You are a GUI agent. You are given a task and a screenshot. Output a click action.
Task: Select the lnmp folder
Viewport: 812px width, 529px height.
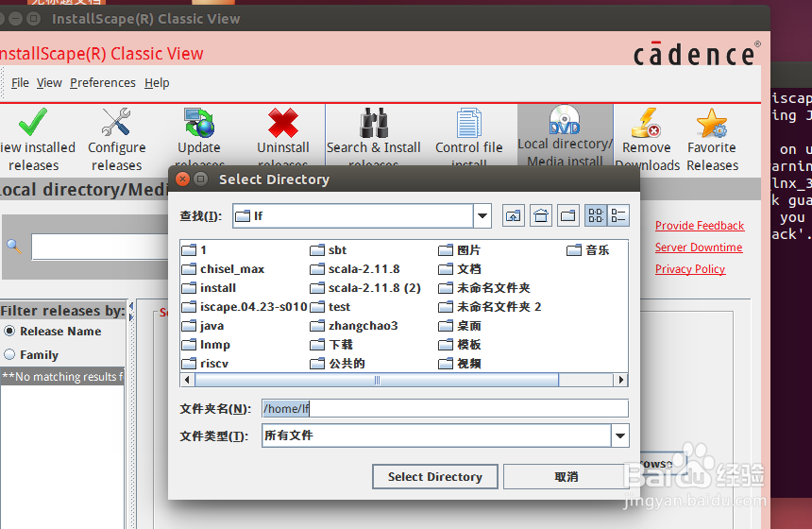[x=206, y=345]
